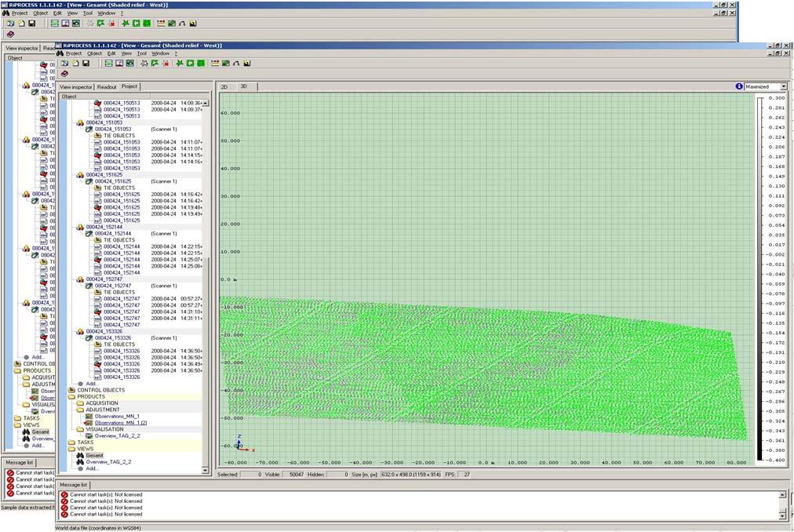The width and height of the screenshot is (794, 532).
Task: Click the Object column header in front window
Action: [105, 97]
